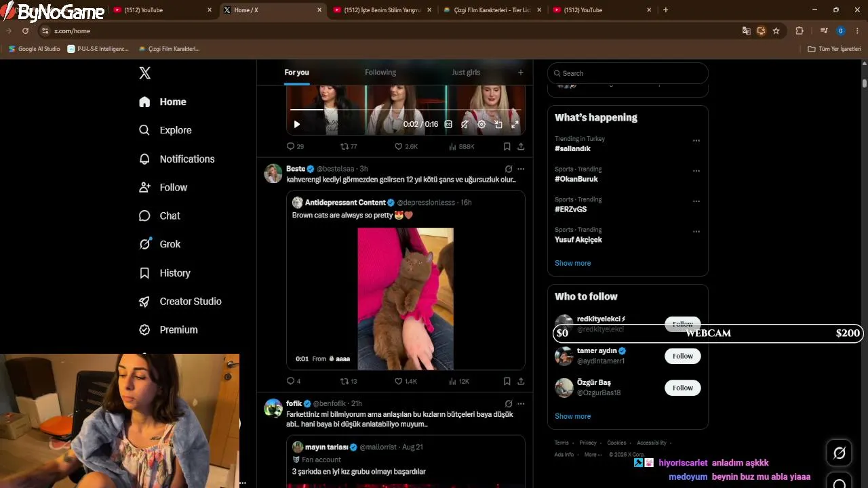
Task: Open the Tüm Yer İşaretleri bookmarks folder
Action: pos(834,49)
